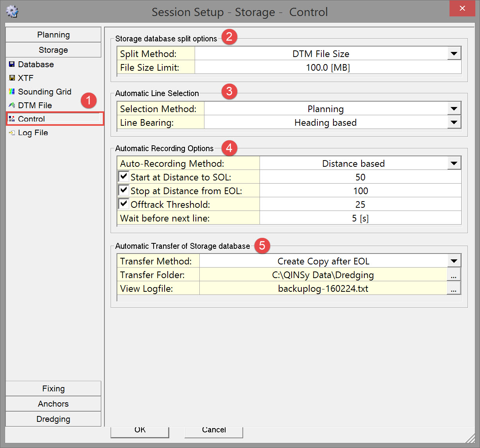Open the Log File icon

point(12,133)
